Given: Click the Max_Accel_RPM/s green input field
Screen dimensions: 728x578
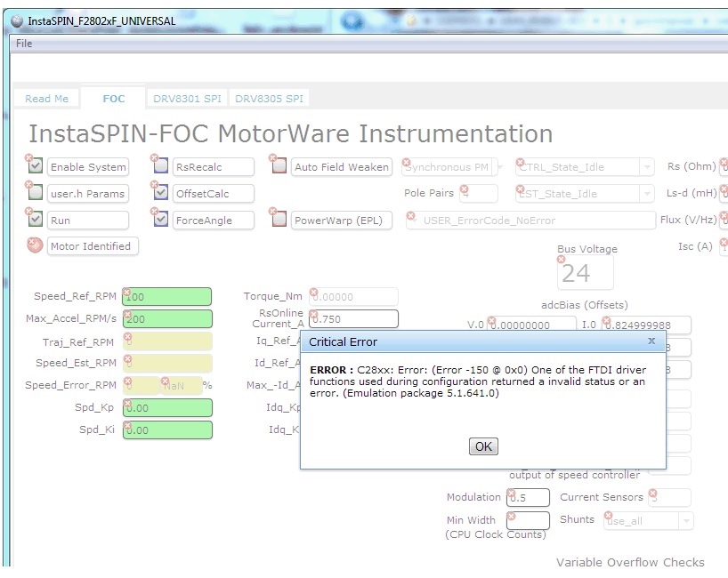Looking at the screenshot, I should pos(167,318).
